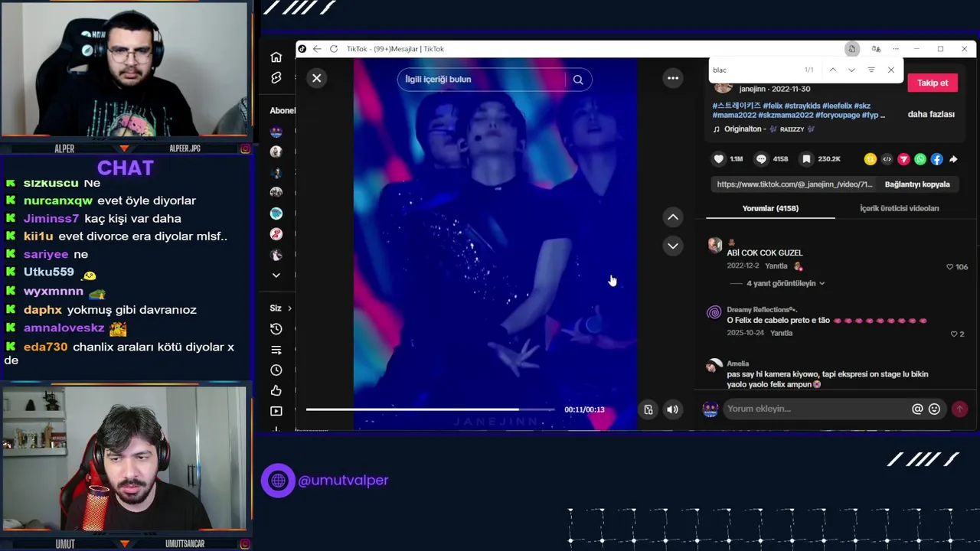
Task: Reload the TikTok page
Action: point(334,49)
